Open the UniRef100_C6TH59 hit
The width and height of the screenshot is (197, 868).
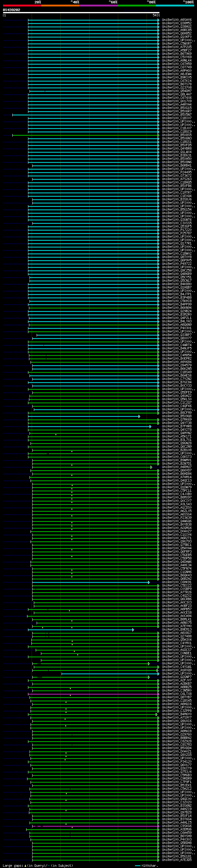(177, 64)
